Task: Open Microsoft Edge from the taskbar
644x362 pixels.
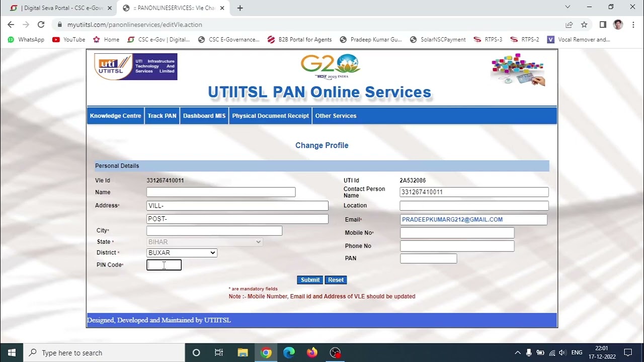Action: (289, 352)
